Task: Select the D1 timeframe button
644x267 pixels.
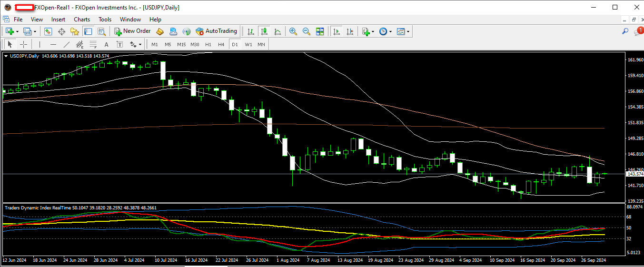Action: coord(234,44)
